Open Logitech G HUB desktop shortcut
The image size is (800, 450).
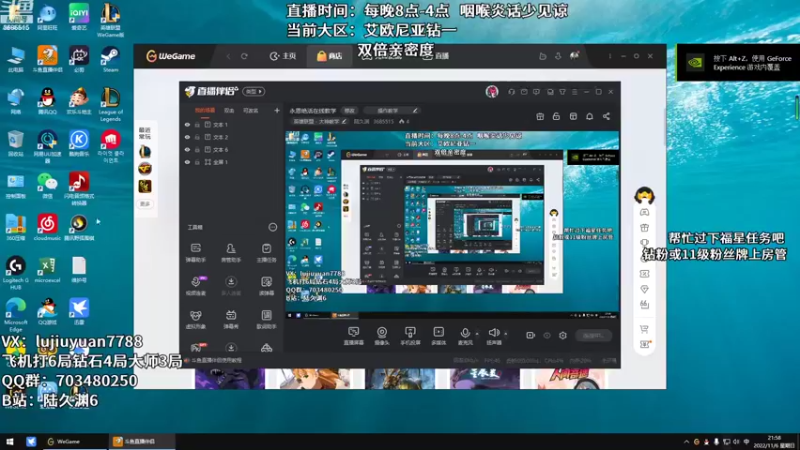(x=16, y=273)
